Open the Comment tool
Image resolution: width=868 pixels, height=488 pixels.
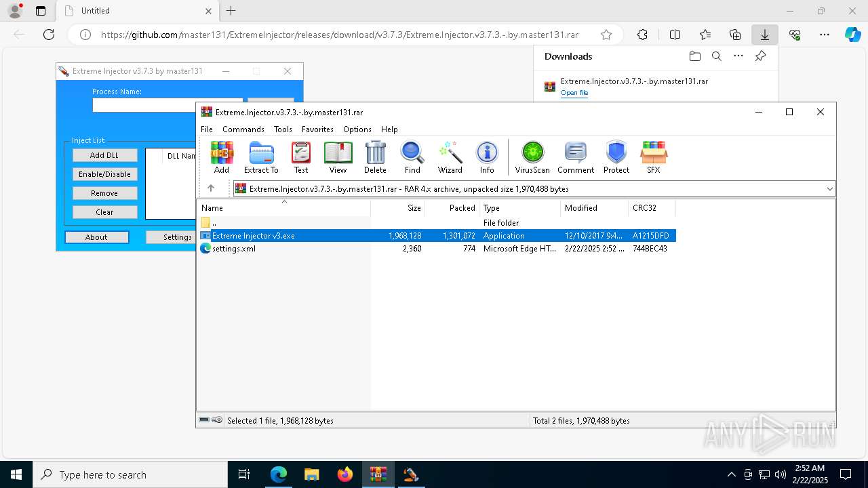tap(576, 157)
